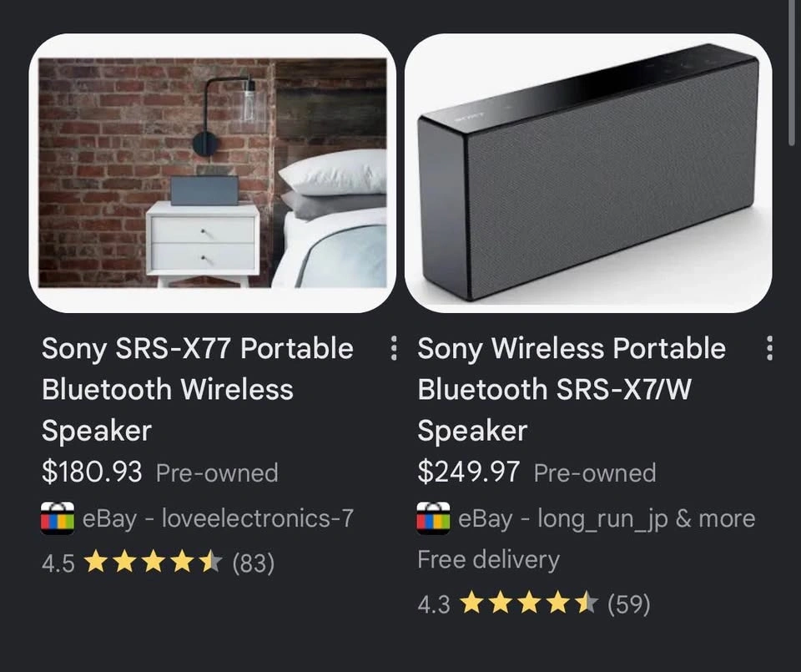Image resolution: width=801 pixels, height=672 pixels.
Task: Open the bedroom photo of the SRS-X77 speaker
Action: click(x=213, y=174)
